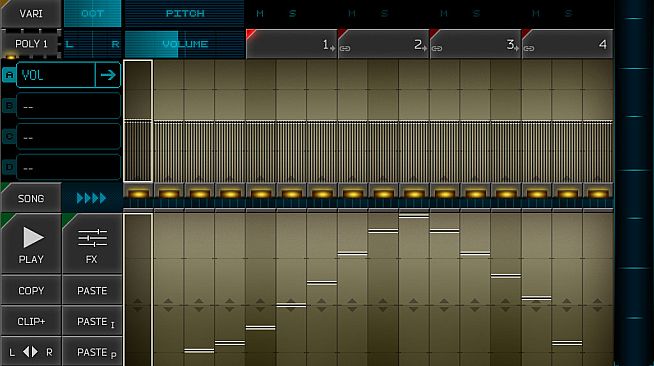654x366 pixels.
Task: Select the highest note in the piano roll
Action: coord(414,216)
